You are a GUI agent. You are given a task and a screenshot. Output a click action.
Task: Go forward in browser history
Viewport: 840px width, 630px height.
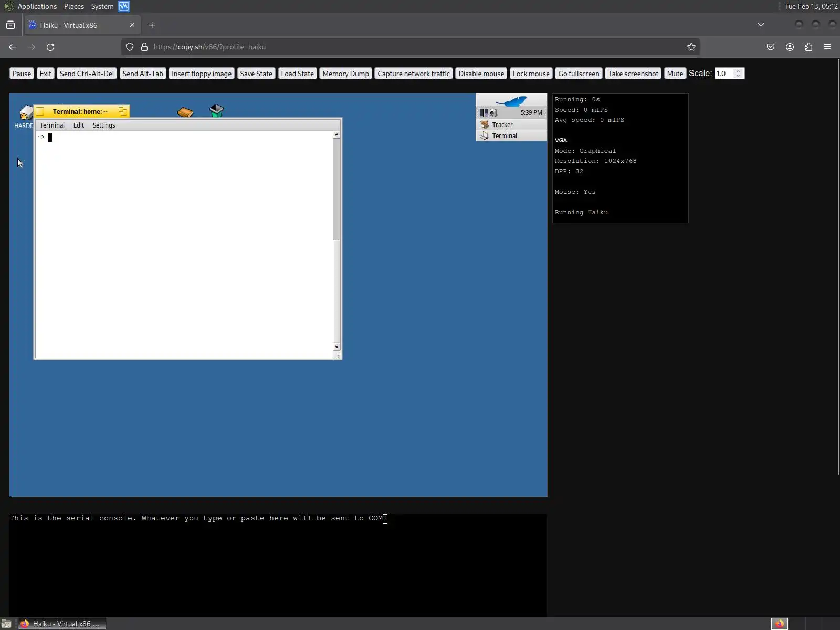(31, 47)
